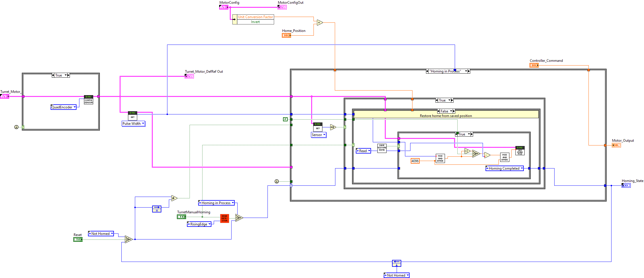This screenshot has height=278, width=644.
Task: Click the 4096 numeric constant
Action: tap(415, 161)
